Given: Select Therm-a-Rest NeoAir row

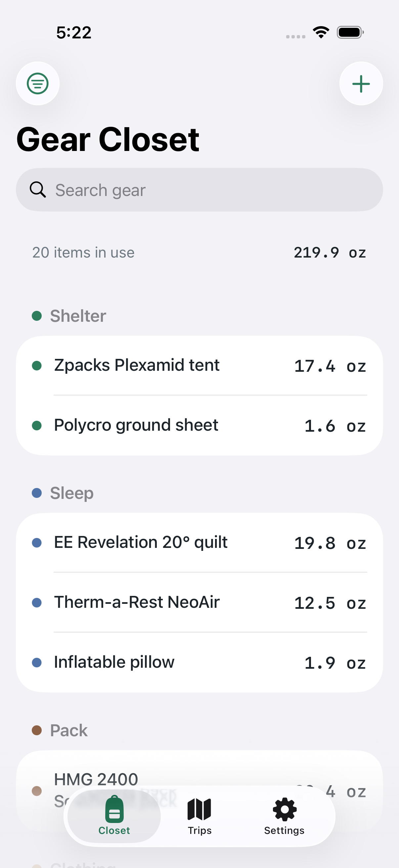Looking at the screenshot, I should tap(199, 603).
